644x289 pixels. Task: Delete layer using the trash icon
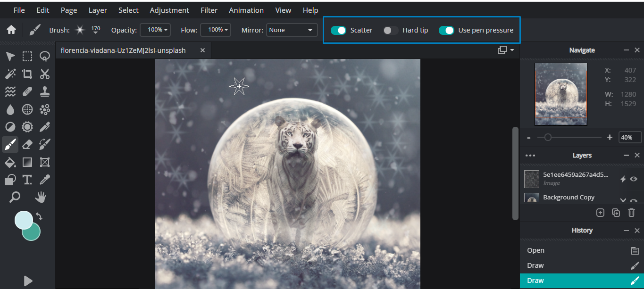tap(631, 213)
